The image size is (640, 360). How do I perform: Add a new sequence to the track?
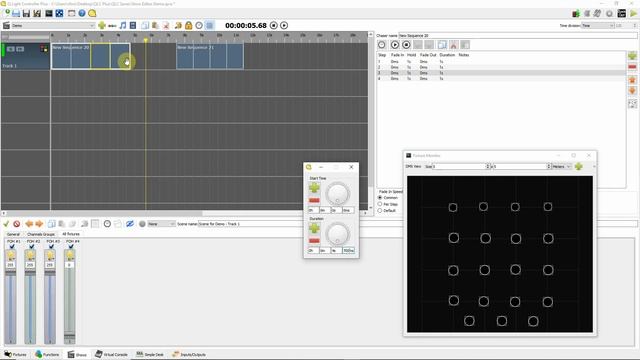pyautogui.click(x=112, y=25)
